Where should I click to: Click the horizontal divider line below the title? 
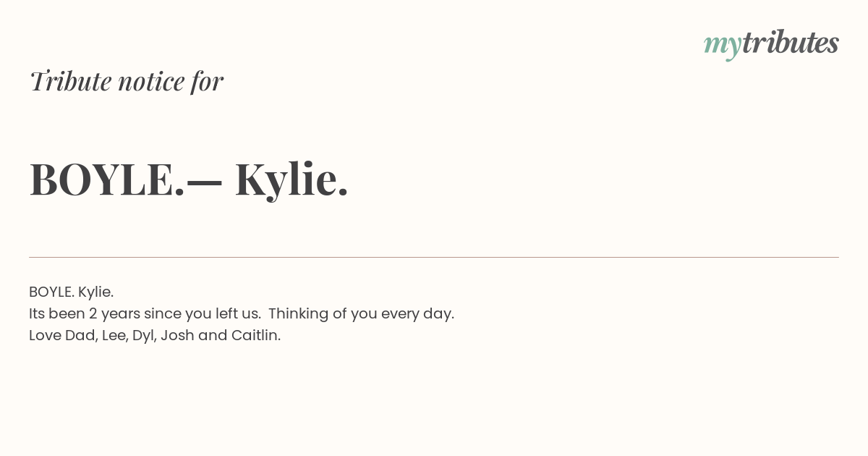point(434,257)
